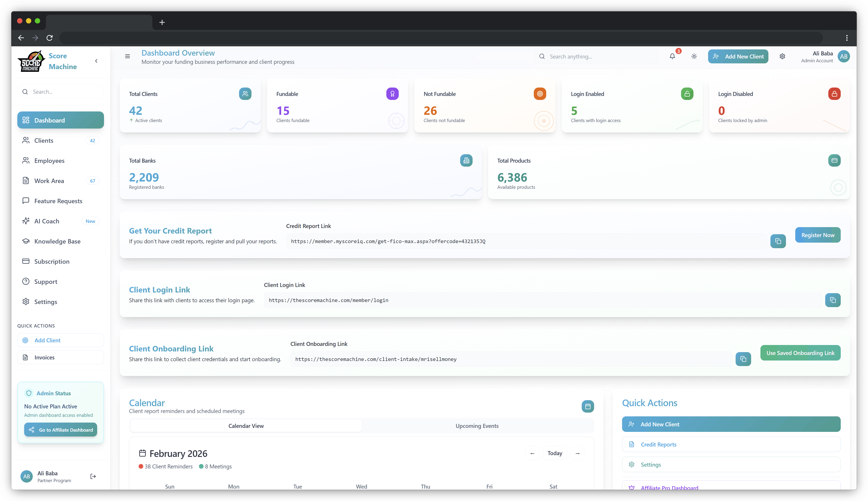Image resolution: width=868 pixels, height=501 pixels.
Task: Collapse the sidebar using the chevron
Action: point(96,60)
